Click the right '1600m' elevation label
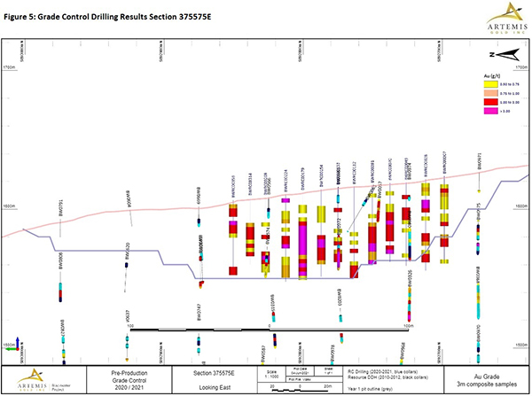Viewport: 532px width, 396px height. (521, 206)
